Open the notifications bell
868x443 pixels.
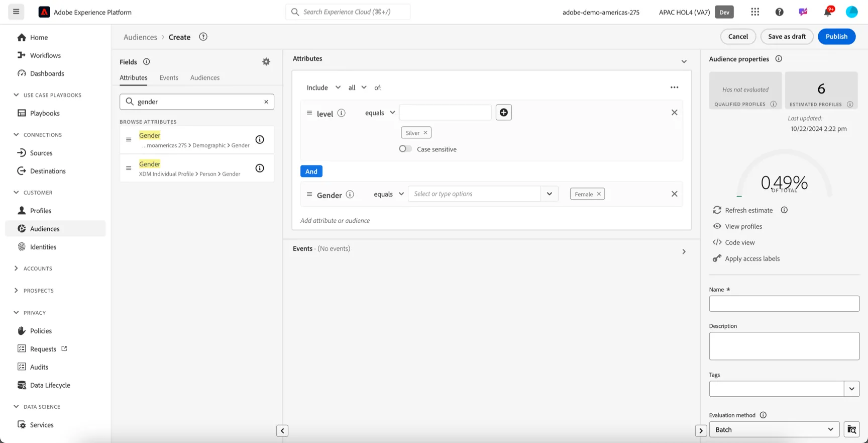click(828, 12)
